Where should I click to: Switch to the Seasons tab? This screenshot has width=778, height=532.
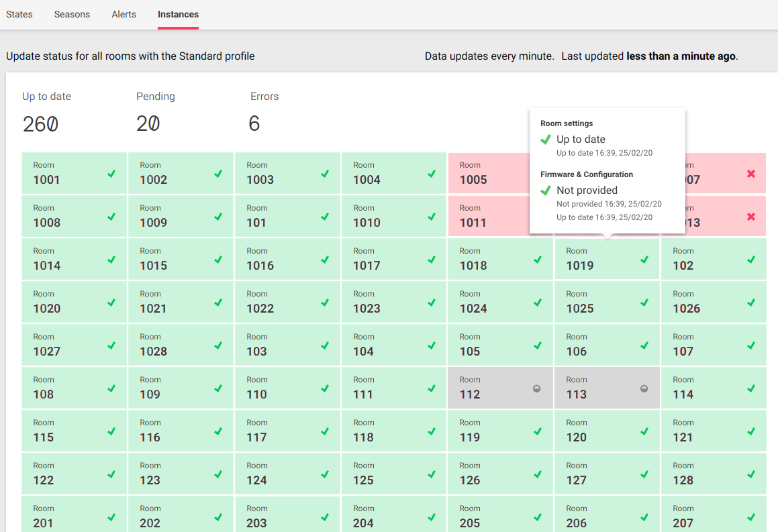pos(72,14)
